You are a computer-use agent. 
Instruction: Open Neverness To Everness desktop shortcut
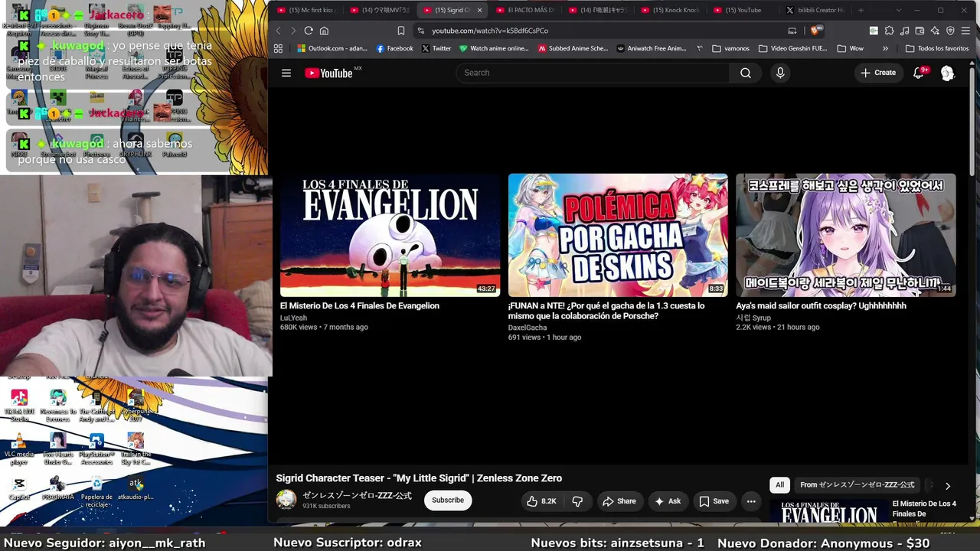[x=58, y=405]
